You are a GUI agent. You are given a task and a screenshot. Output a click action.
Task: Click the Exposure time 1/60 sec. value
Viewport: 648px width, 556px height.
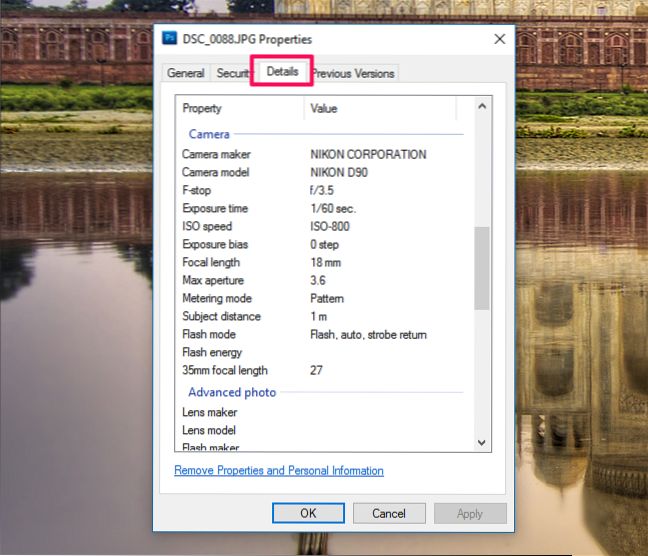click(x=333, y=208)
